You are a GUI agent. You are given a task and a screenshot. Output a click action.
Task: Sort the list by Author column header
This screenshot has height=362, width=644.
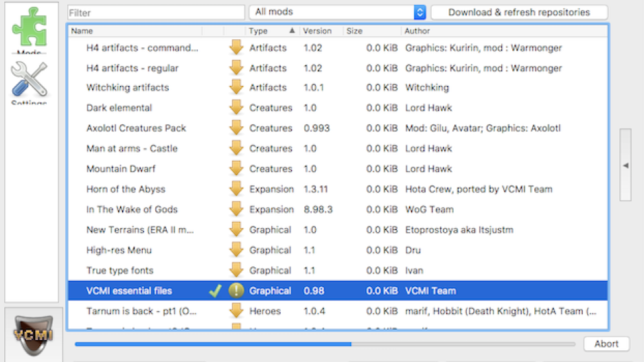[x=505, y=31]
